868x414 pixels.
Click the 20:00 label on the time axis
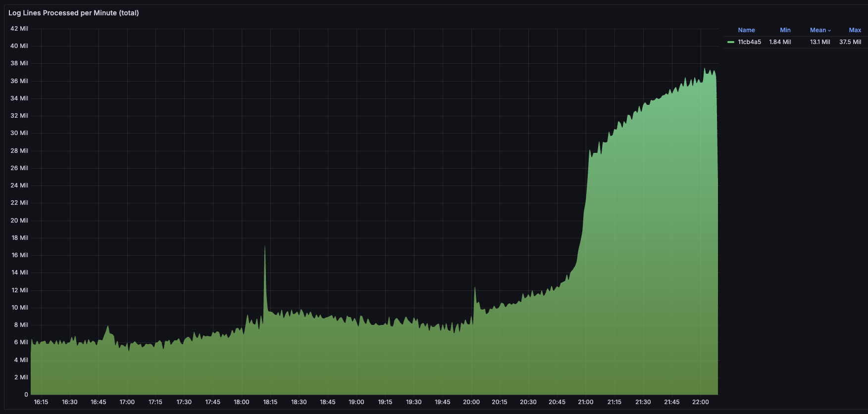(471, 402)
